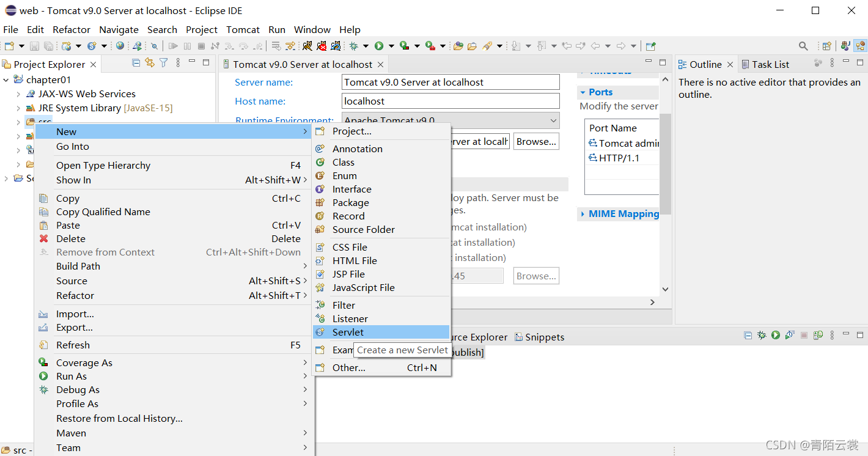Click the Pin Editor toolbar icon
The height and width of the screenshot is (456, 868).
click(x=650, y=46)
